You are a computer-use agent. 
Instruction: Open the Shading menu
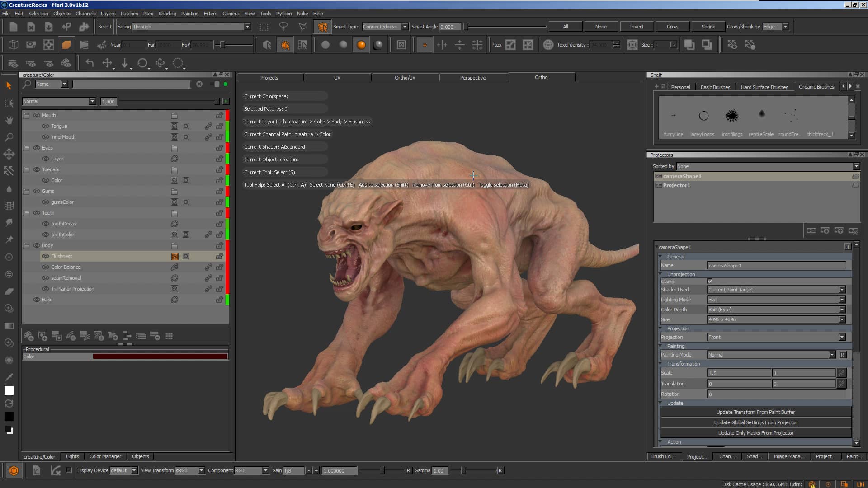[x=167, y=14]
